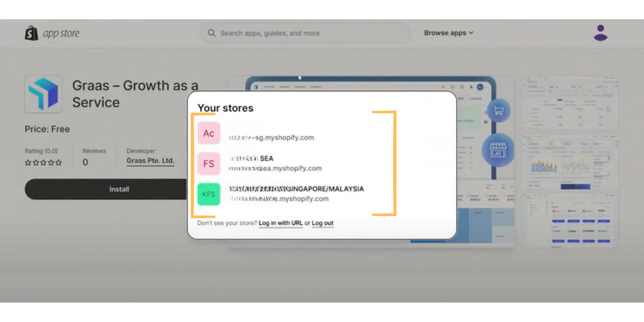The image size is (644, 322).
Task: Focus the Search apps, guides field
Action: (x=305, y=33)
